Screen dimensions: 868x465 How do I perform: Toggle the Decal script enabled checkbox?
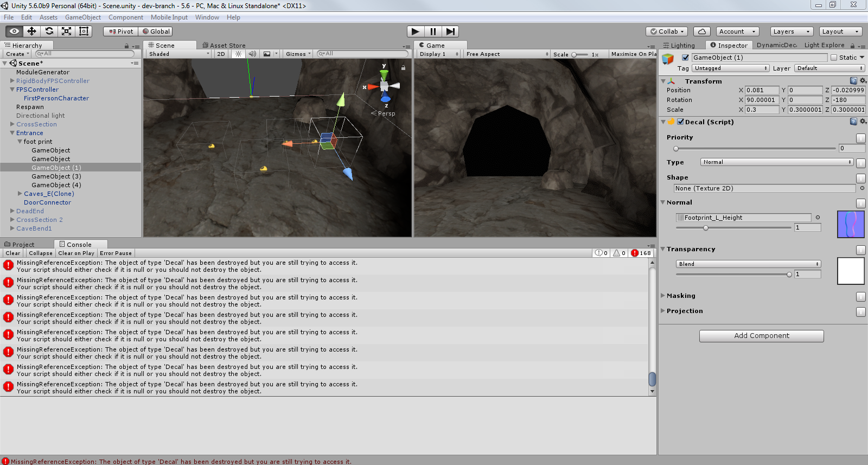680,122
